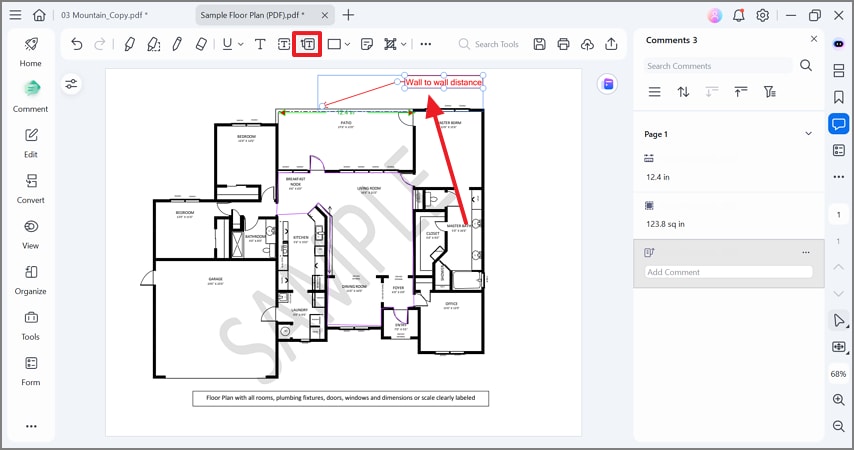Select the 123.8 sq in area comment
This screenshot has height=450, width=854.
point(728,215)
